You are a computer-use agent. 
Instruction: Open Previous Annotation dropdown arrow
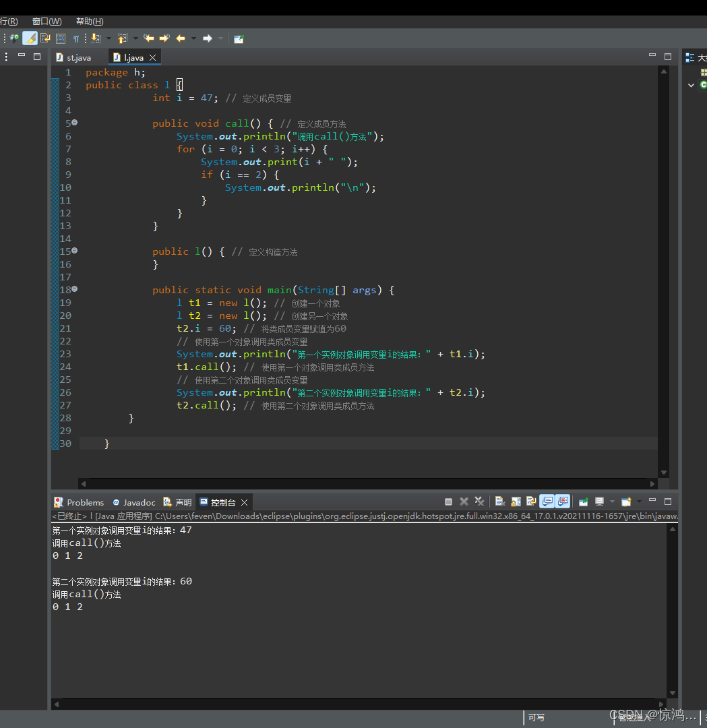pyautogui.click(x=135, y=38)
